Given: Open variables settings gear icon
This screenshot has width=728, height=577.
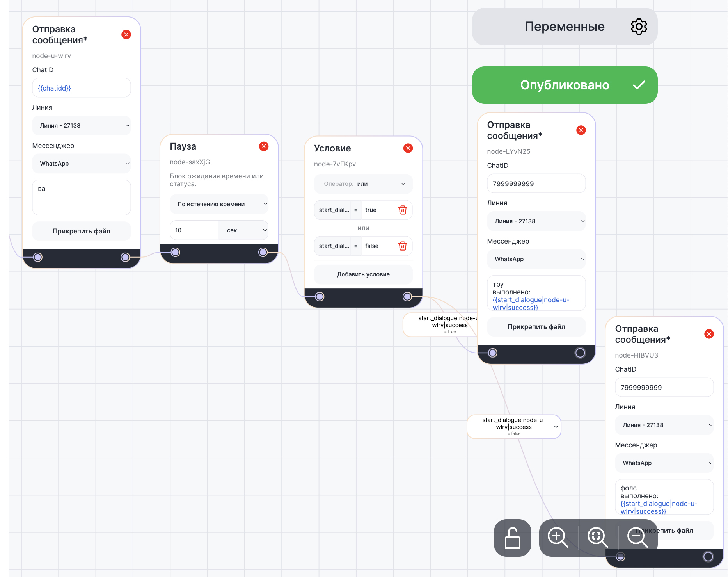Looking at the screenshot, I should (x=639, y=27).
